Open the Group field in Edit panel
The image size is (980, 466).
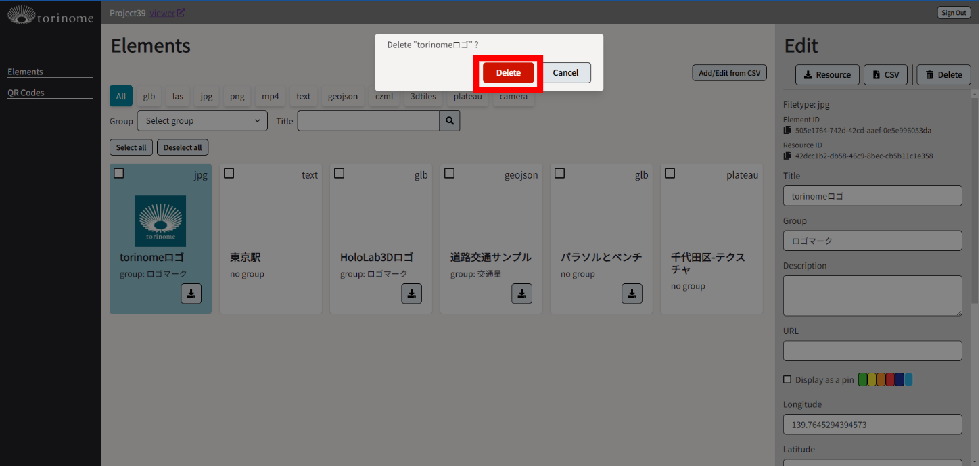coord(872,241)
